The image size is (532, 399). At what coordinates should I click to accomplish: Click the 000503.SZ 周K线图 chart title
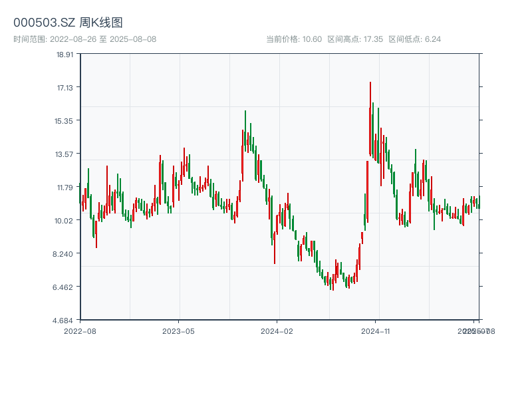68,23
